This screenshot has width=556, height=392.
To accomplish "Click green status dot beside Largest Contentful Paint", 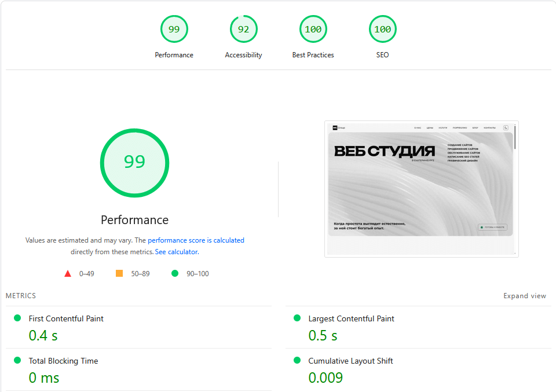I will tap(297, 318).
